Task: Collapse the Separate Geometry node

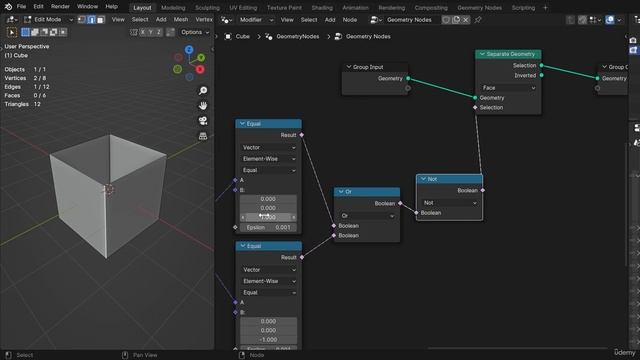Action: point(482,54)
